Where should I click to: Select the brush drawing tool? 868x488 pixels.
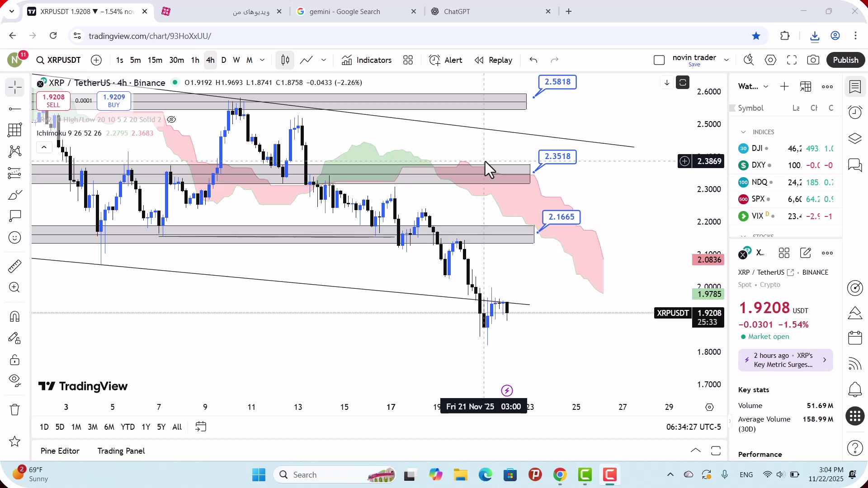pos(15,195)
